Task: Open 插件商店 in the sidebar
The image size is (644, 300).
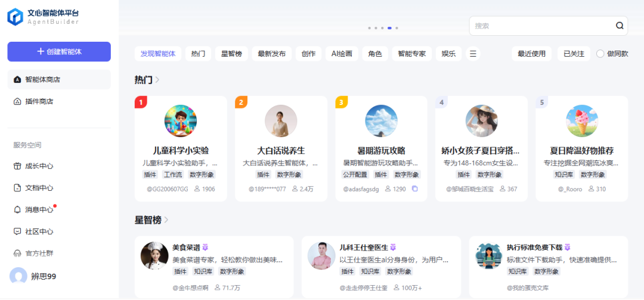Action: (18, 101)
